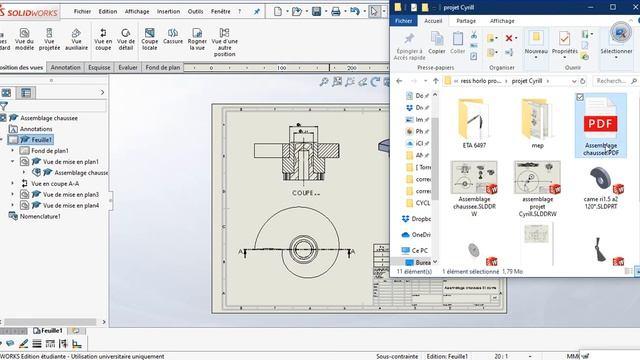The image size is (640, 360).
Task: Select the Coupe locale tool
Action: [x=149, y=39]
